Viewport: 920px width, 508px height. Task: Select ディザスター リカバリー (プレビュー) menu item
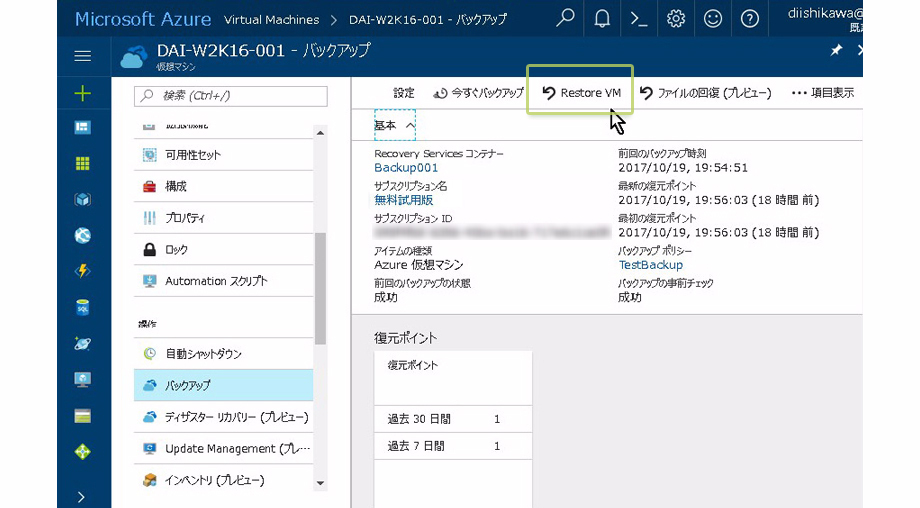click(224, 417)
